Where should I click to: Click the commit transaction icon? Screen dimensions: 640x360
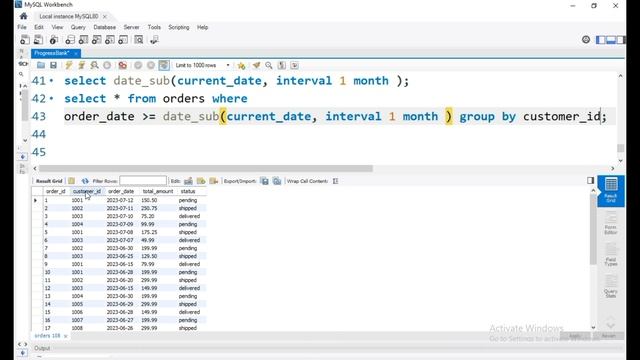click(x=138, y=65)
